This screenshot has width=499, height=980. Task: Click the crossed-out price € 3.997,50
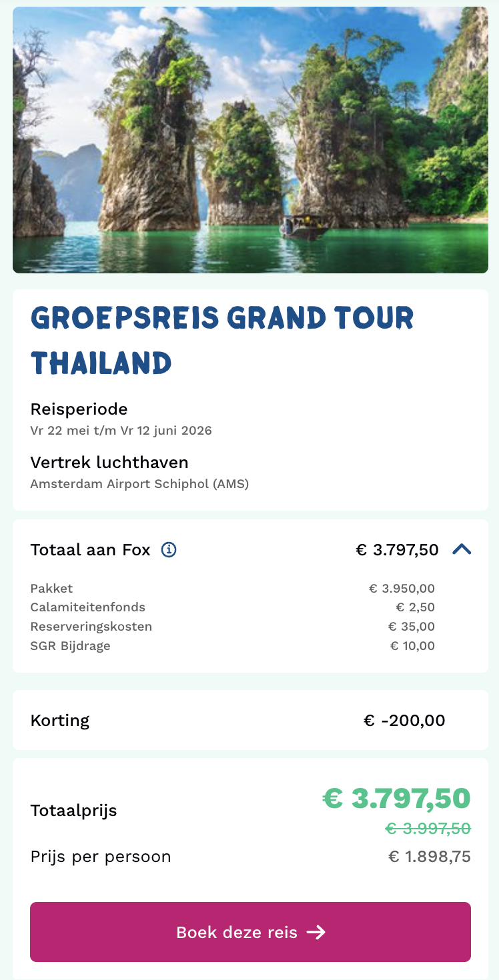point(428,829)
